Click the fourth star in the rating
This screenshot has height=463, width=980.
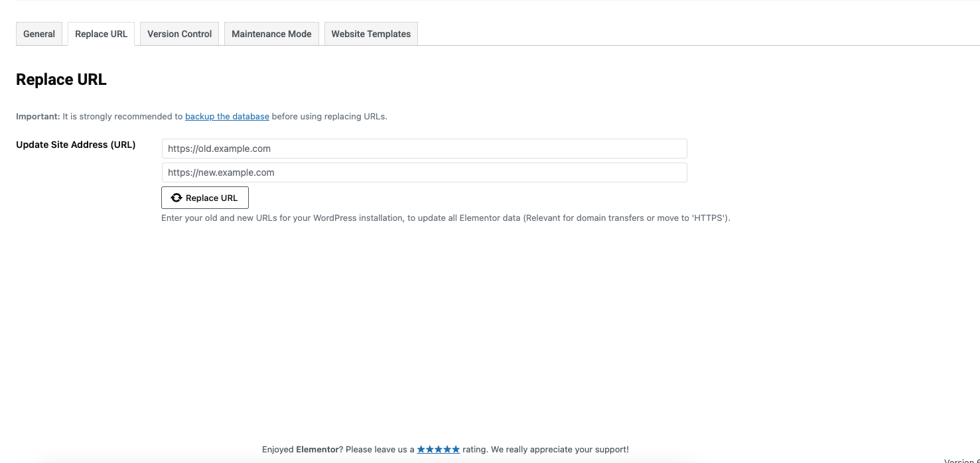tap(447, 450)
